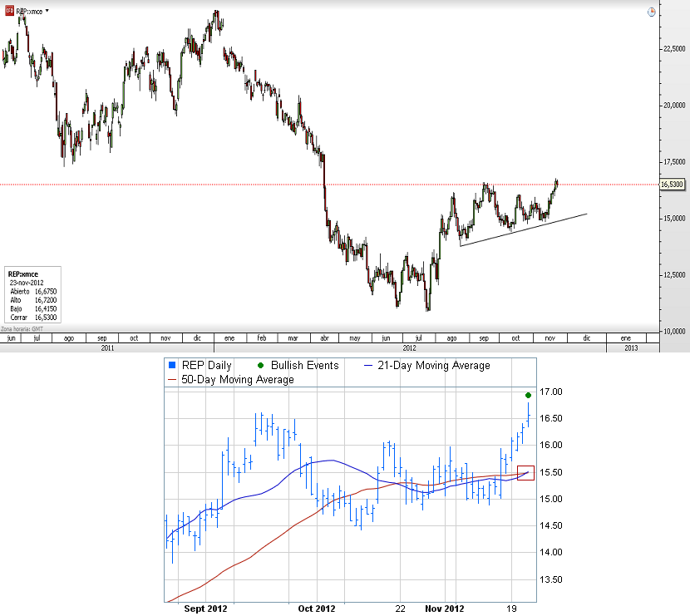Select the black ascending support trendline
Screen dimensions: 690x616
(x=524, y=229)
